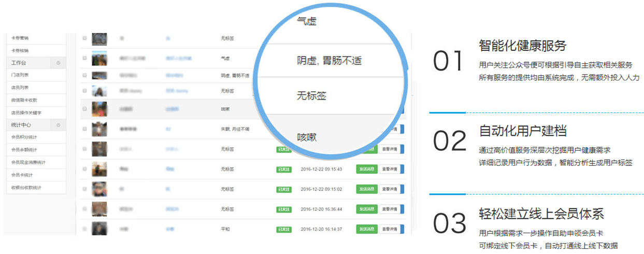Click 查看详情 for the 09:15:02 entry
The height and width of the screenshot is (254, 644).
pyautogui.click(x=389, y=189)
